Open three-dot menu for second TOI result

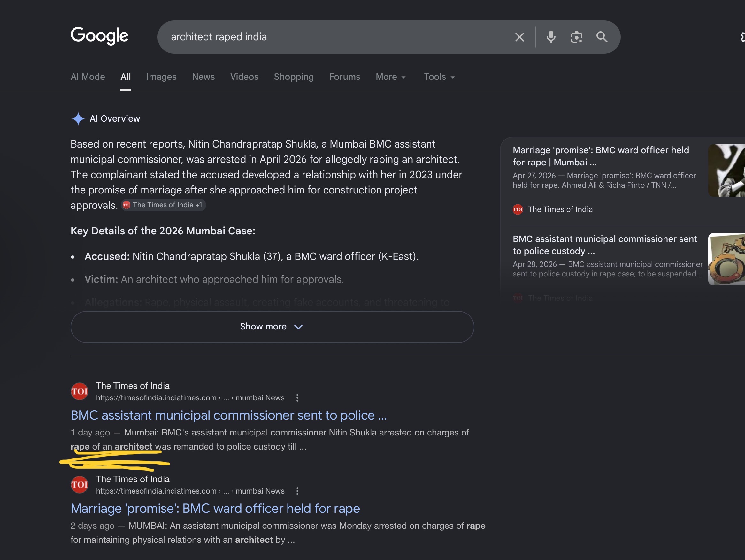[297, 491]
